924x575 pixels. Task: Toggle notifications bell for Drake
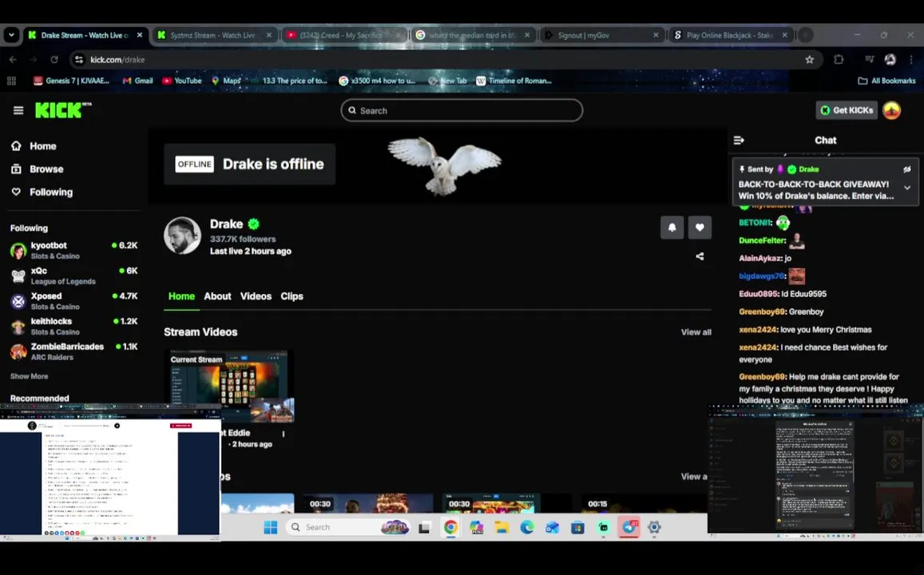point(672,228)
